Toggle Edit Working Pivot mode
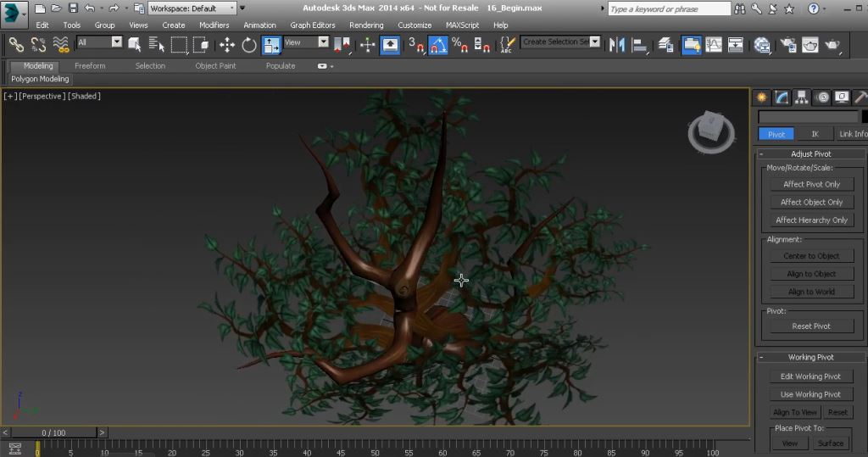 click(x=810, y=376)
